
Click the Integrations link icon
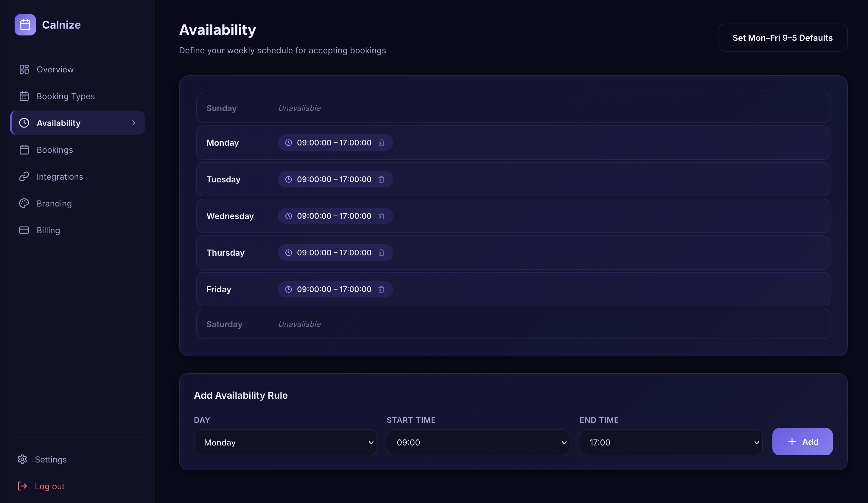[x=24, y=176]
